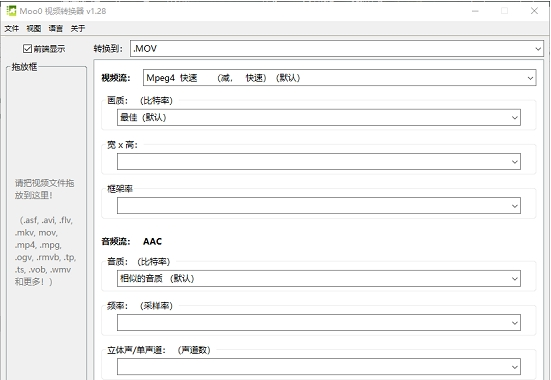This screenshot has height=380, width=551.
Task: Open the 视图 menu
Action: [34, 28]
